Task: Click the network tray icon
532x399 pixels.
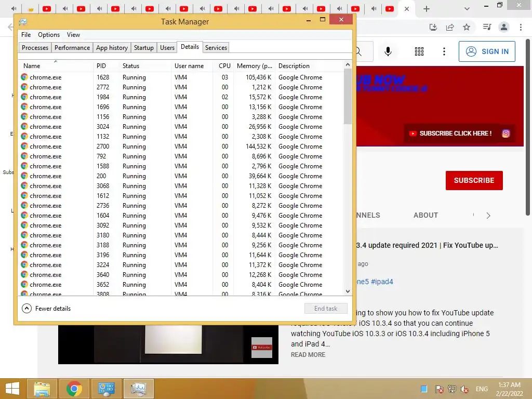Action: click(452, 389)
